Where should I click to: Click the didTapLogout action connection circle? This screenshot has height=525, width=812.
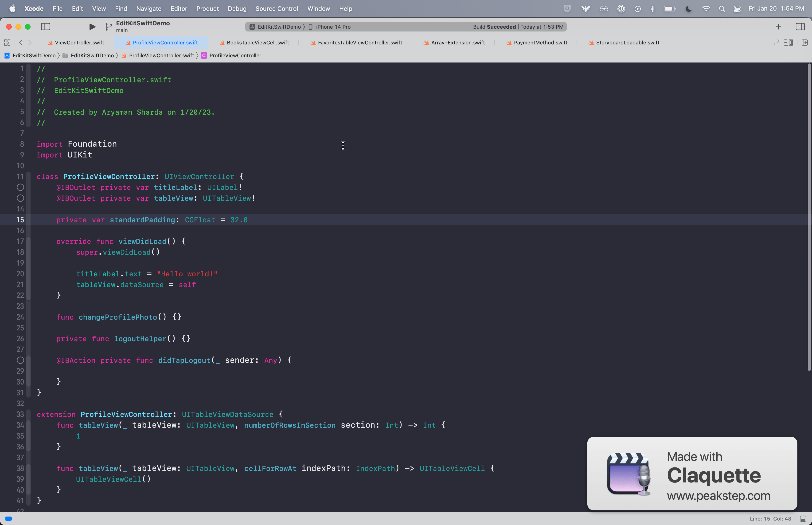20,360
